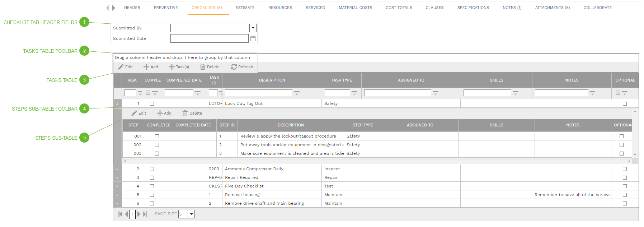Open the Estimate tab
This screenshot has height=227, width=644.
(245, 8)
